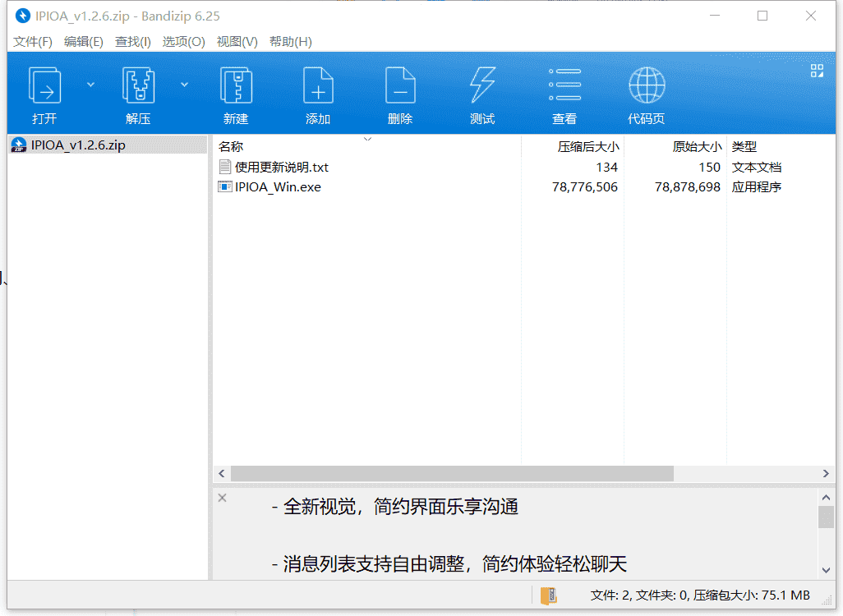Click the down arrow of comment panel scrollbar

(827, 570)
